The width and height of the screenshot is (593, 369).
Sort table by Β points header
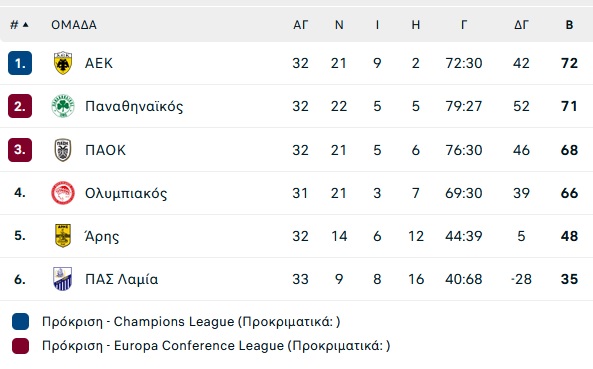click(x=569, y=25)
